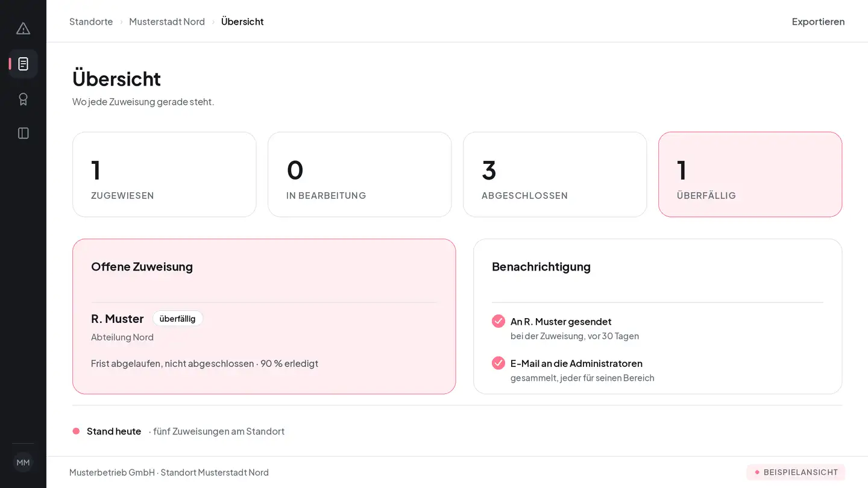Click the fünf Zuweisungen am Standort text
This screenshot has width=868, height=488.
tap(219, 431)
